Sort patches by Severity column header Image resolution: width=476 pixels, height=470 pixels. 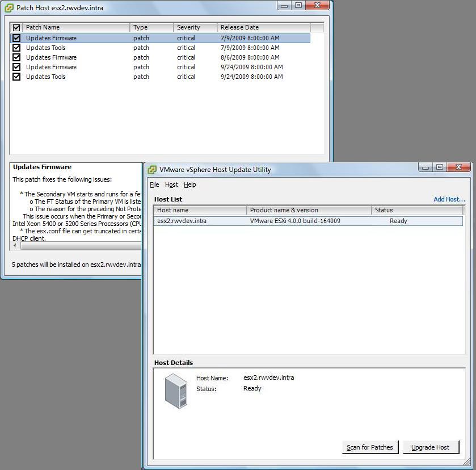[195, 27]
